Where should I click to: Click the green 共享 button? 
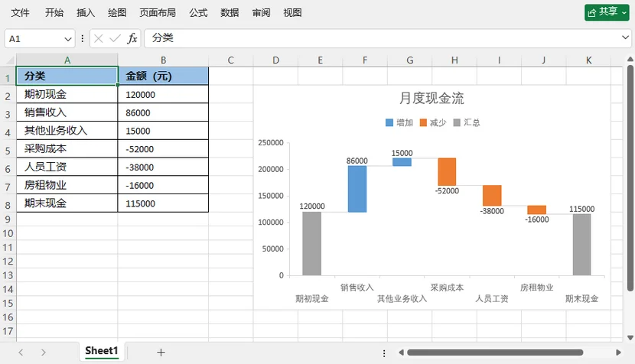[607, 12]
